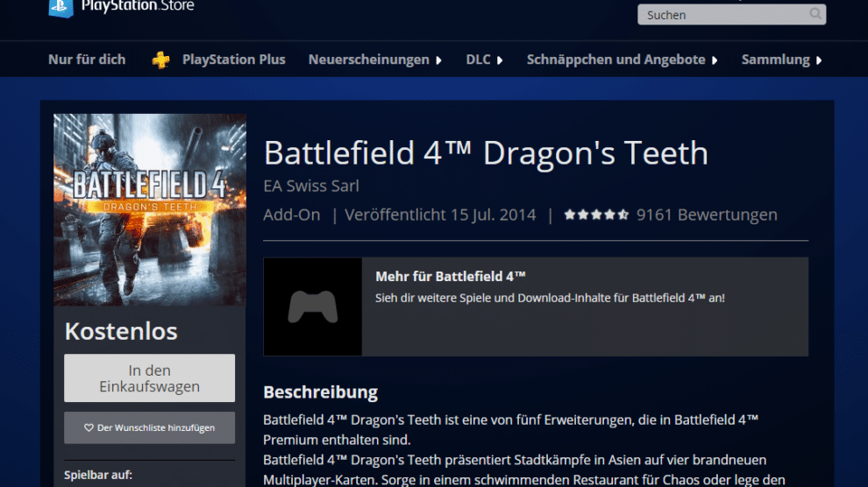
Task: Expand the Schnäppchen und Angebote menu arrow
Action: 715,60
